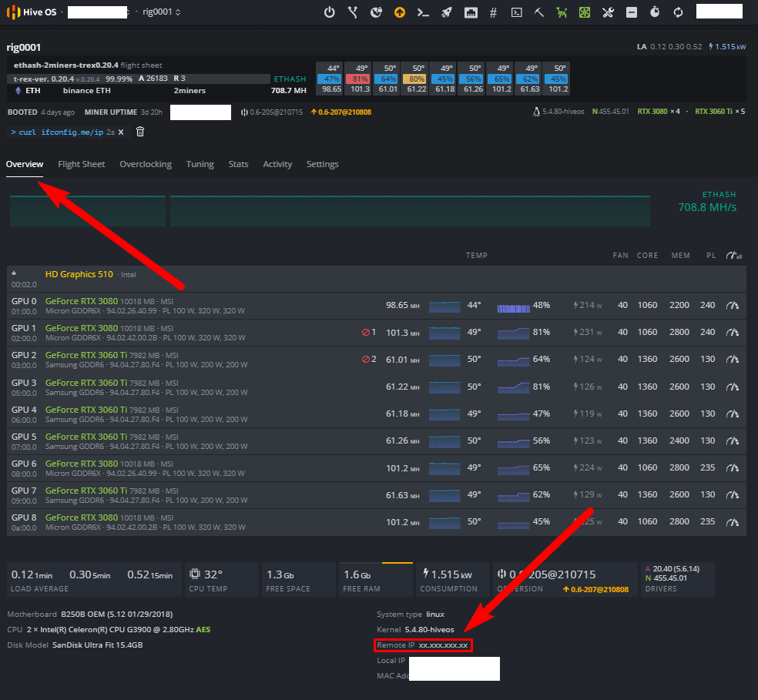Click the orange upgrade arrow icon
Screen dimensions: 758x700
tap(399, 12)
